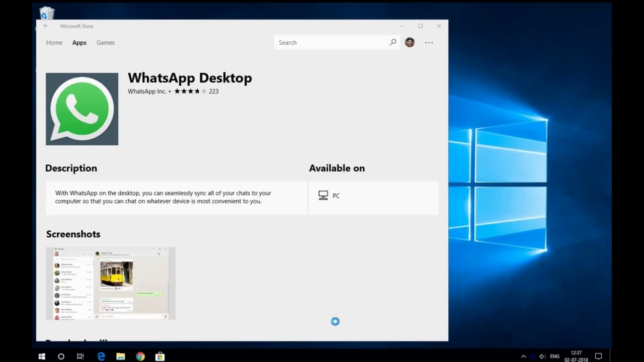Show hidden system tray icons

tap(523, 356)
